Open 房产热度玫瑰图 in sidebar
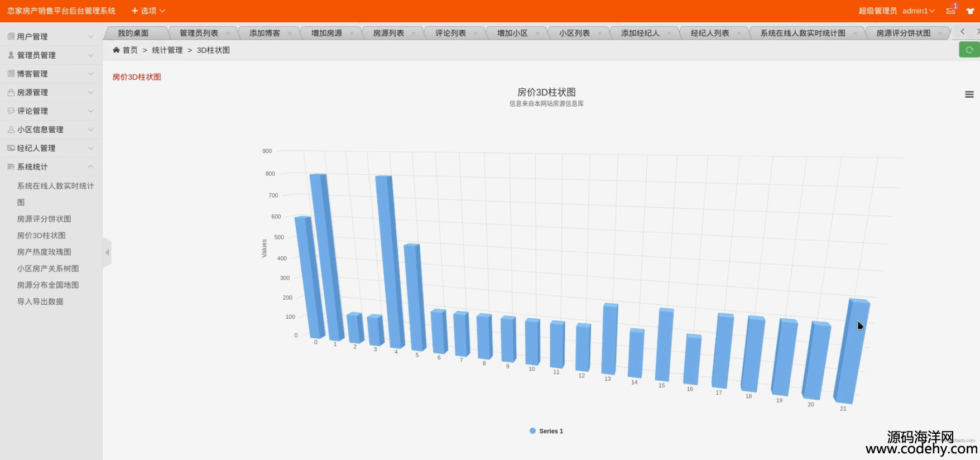Image resolution: width=980 pixels, height=460 pixels. [44, 252]
